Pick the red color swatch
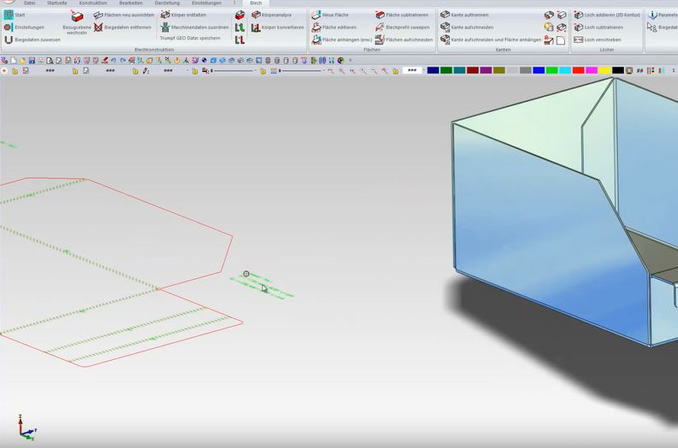Image resolution: width=678 pixels, height=448 pixels. click(578, 70)
